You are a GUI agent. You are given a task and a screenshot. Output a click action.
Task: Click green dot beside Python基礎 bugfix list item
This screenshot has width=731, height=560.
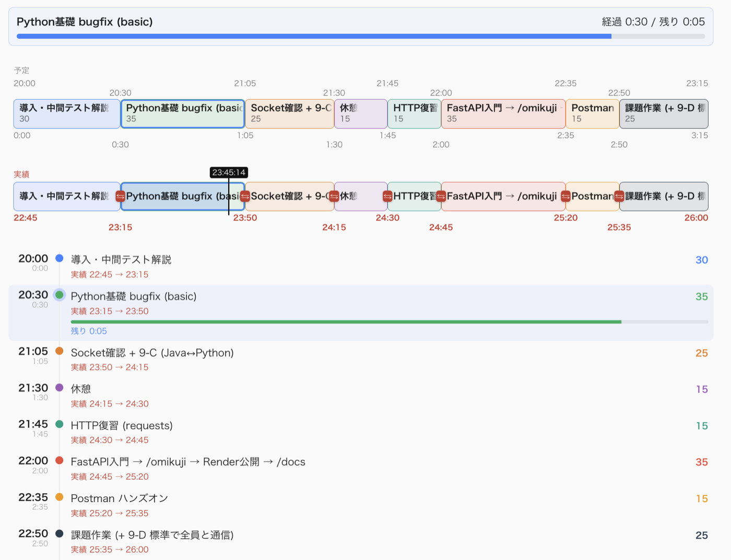click(60, 295)
